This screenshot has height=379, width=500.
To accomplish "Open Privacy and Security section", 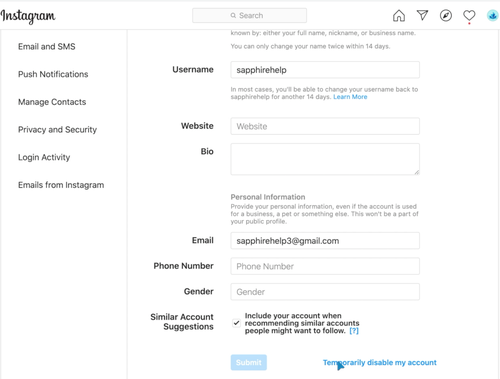I will click(57, 130).
